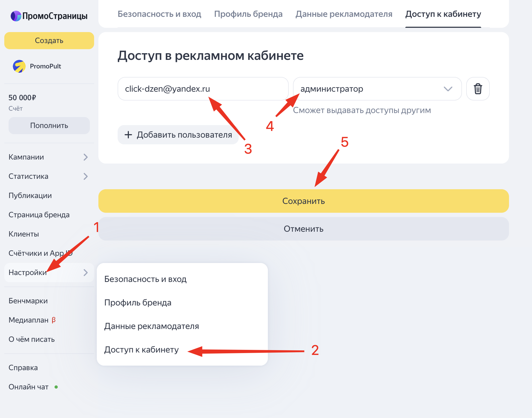Click the trash icon to delete user
This screenshot has height=418, width=532.
click(478, 89)
